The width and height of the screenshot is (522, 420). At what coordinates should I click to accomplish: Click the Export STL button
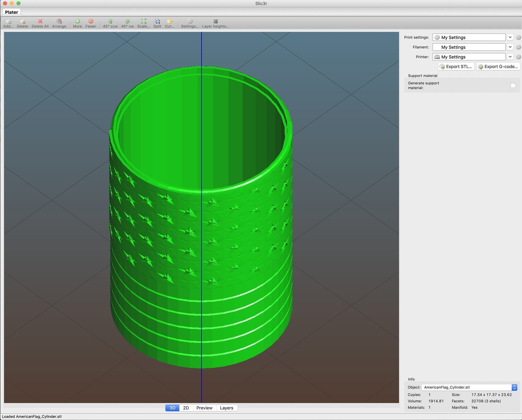coord(456,66)
